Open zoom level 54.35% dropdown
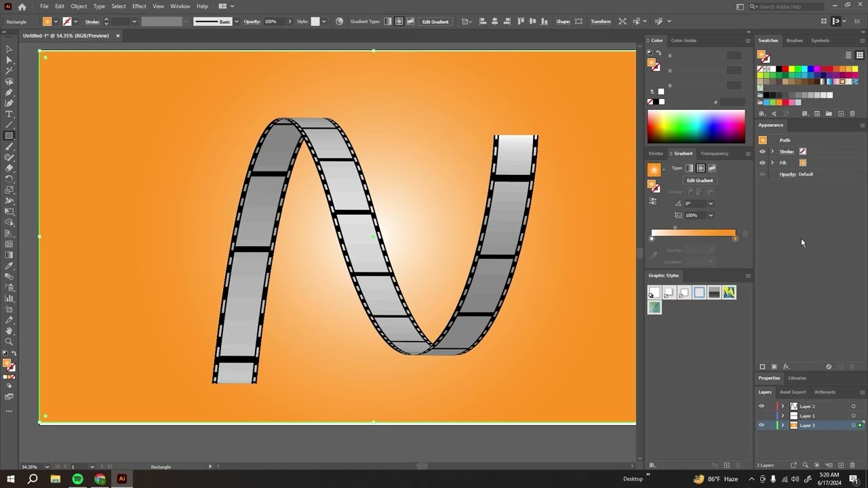This screenshot has height=488, width=868. coord(47,466)
